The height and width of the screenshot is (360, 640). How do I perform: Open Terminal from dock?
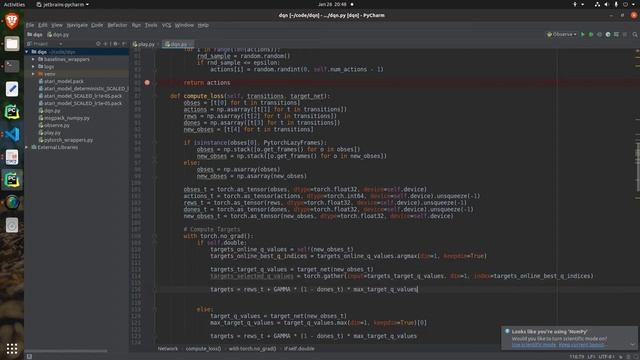pyautogui.click(x=12, y=66)
